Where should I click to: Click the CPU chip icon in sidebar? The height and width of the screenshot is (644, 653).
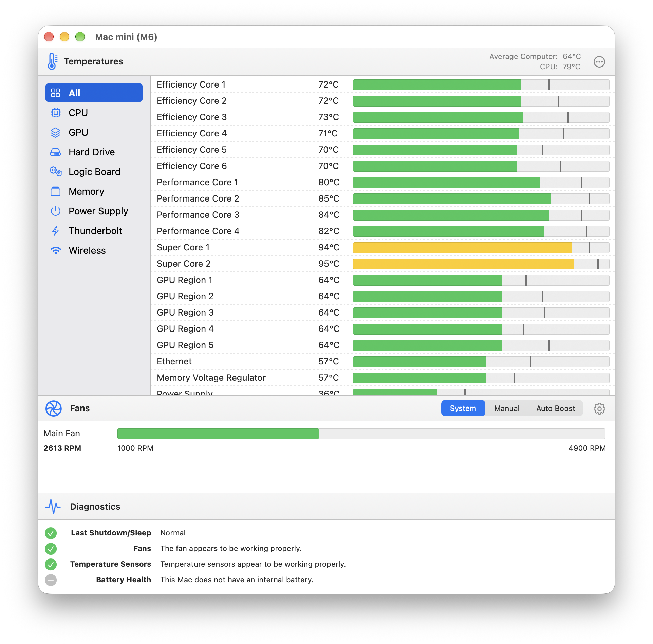55,113
